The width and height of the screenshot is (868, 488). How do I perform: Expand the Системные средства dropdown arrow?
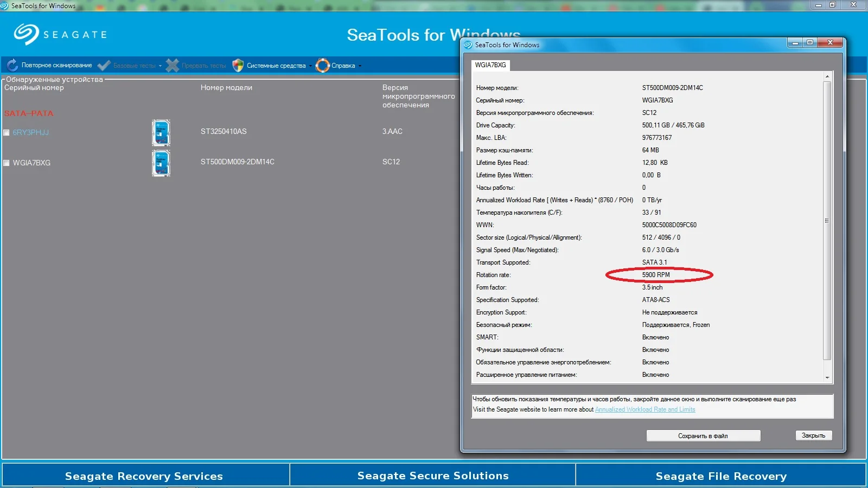pos(310,66)
